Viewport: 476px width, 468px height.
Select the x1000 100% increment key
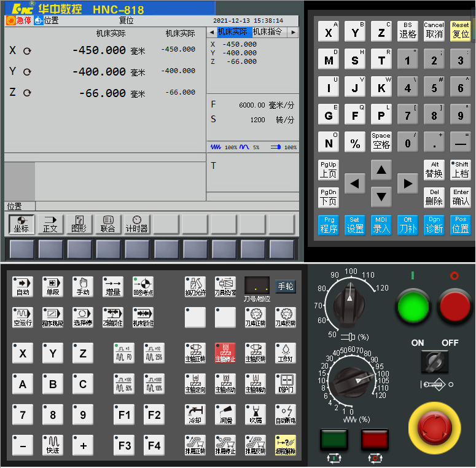click(x=154, y=384)
